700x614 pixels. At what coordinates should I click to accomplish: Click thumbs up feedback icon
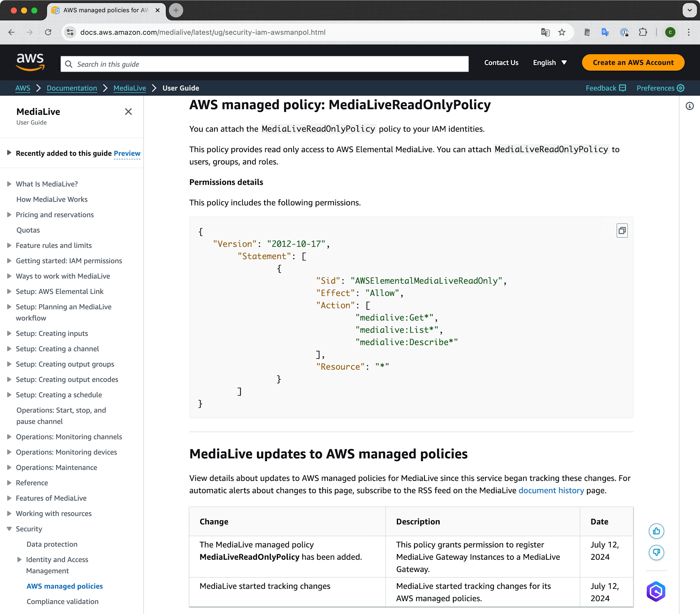[656, 531]
